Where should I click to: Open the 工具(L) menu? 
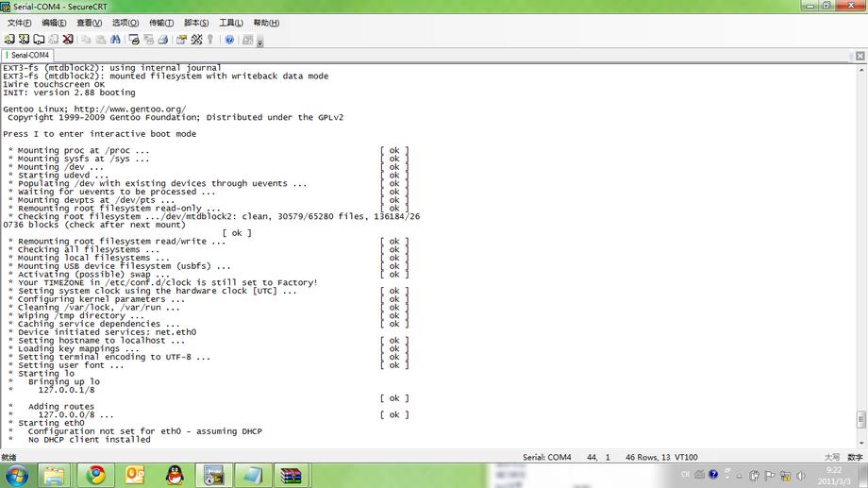[x=231, y=23]
